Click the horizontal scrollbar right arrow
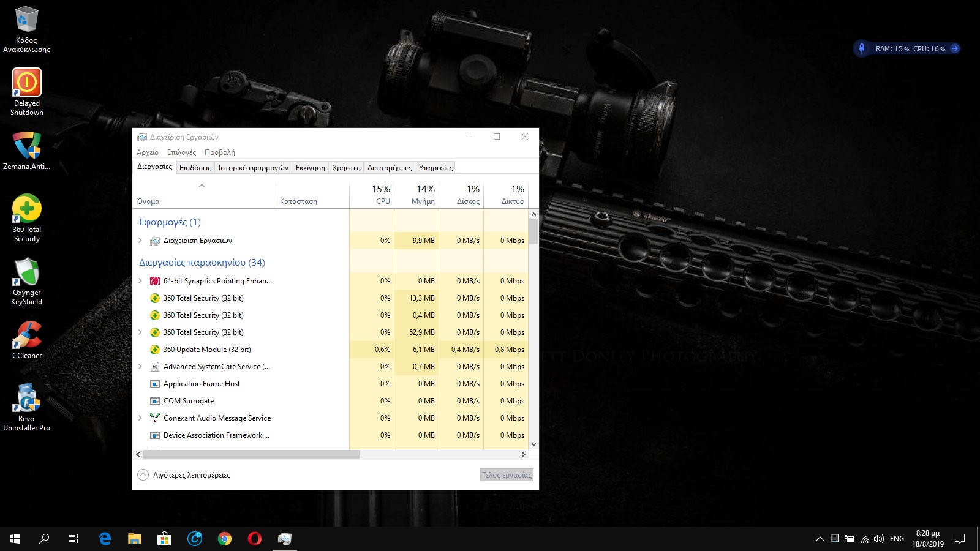The height and width of the screenshot is (551, 980). pos(523,455)
